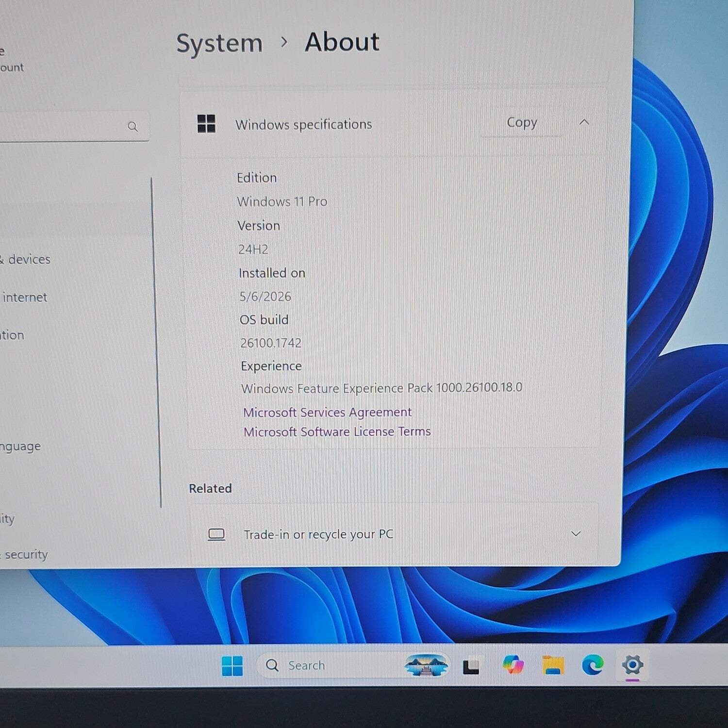Select the sidebar item ending in 'ity'
The width and height of the screenshot is (728, 728).
click(x=7, y=518)
